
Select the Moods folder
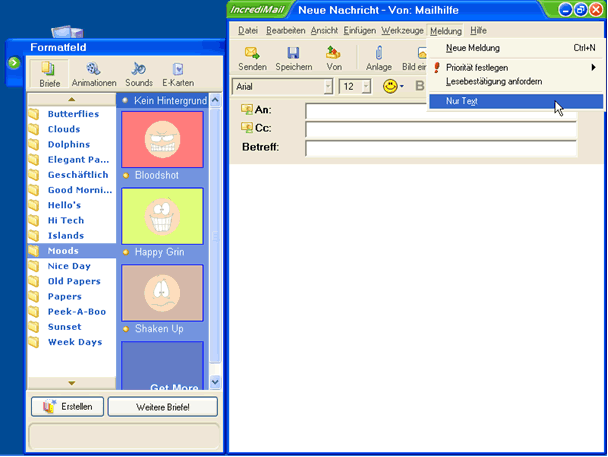click(x=71, y=251)
